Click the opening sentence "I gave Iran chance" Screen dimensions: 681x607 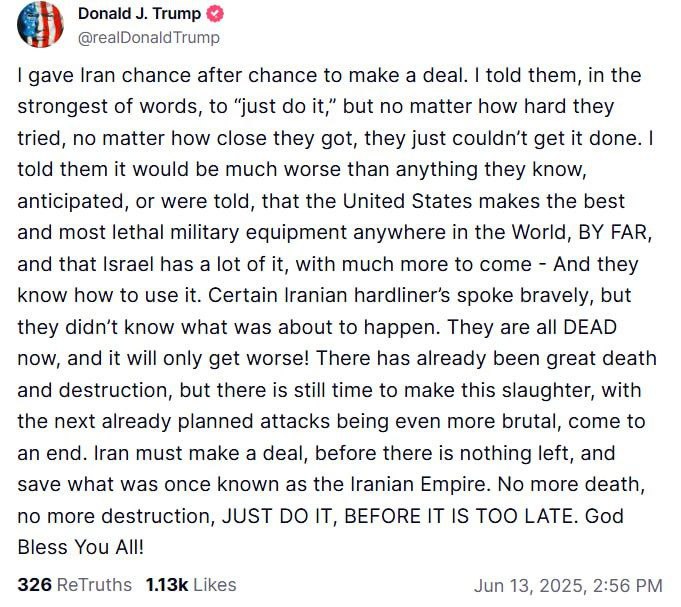tap(91, 76)
